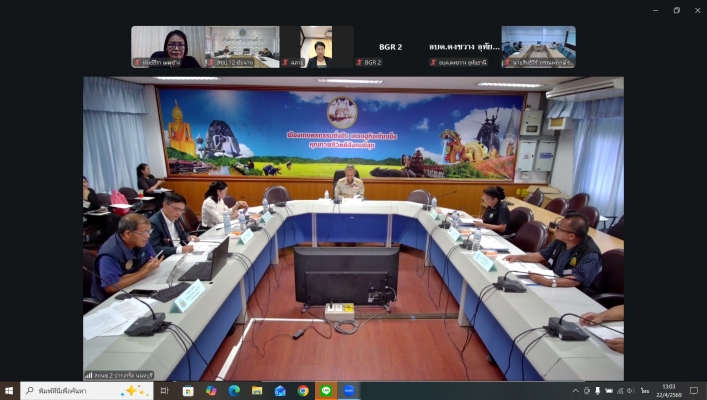Open the Windows Start menu
Screen dimensions: 707x400
pos(9,391)
